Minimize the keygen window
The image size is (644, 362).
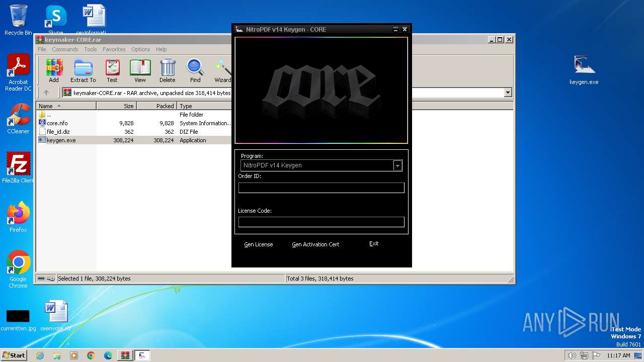[396, 30]
